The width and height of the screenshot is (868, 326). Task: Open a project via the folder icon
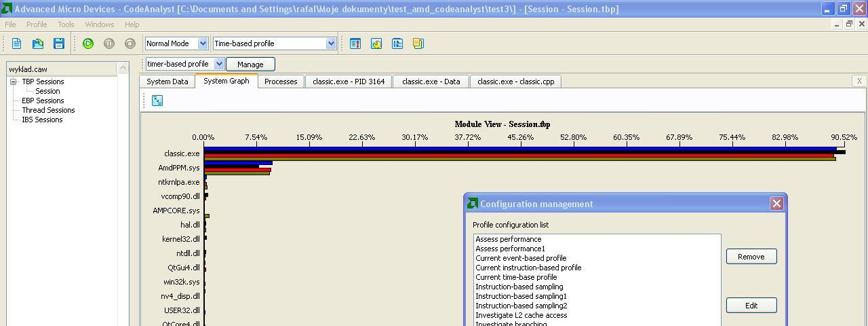coord(38,43)
